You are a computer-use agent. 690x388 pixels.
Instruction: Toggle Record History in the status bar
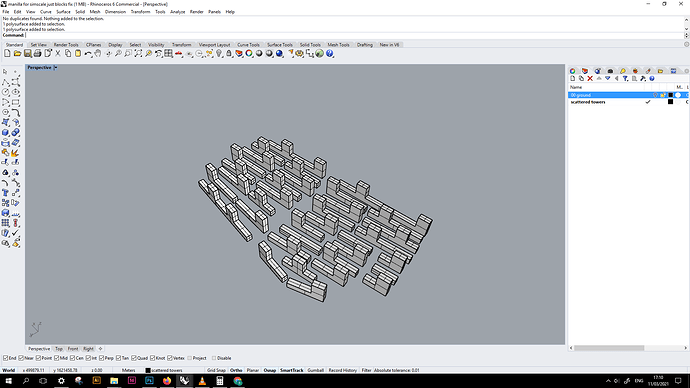[342, 370]
